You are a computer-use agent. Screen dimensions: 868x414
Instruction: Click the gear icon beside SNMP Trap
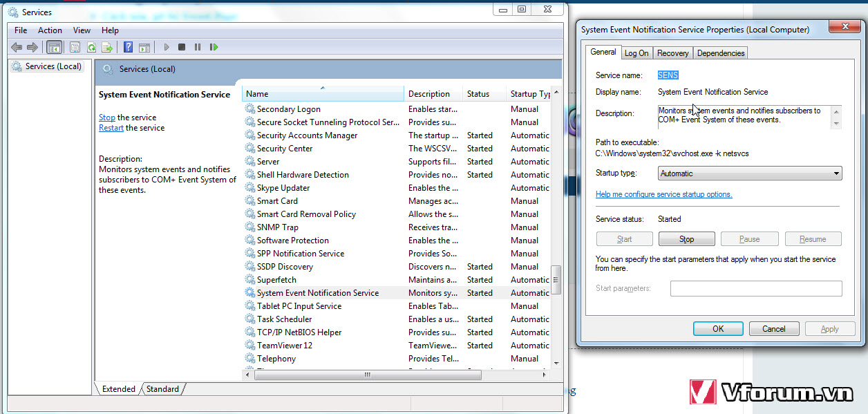tap(250, 227)
